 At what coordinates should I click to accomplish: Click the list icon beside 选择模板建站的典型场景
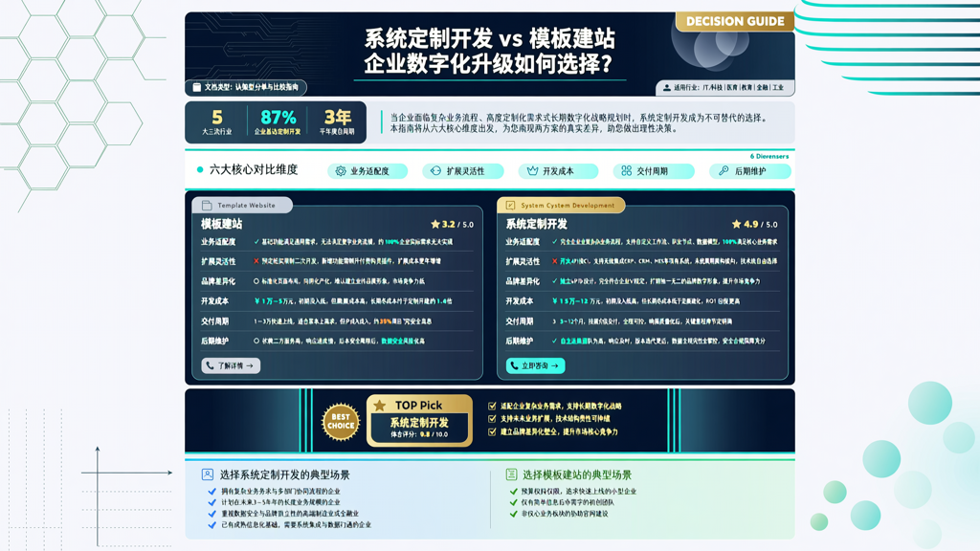pos(511,474)
